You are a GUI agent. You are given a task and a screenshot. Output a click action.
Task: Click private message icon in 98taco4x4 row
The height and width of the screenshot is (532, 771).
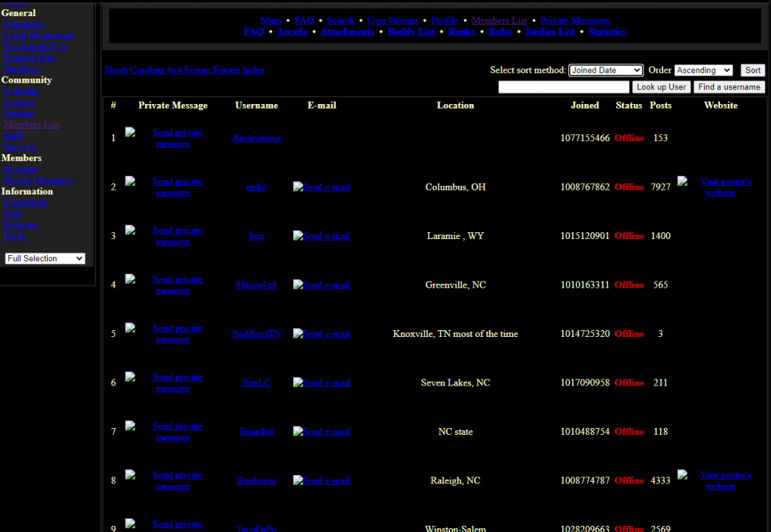pyautogui.click(x=130, y=279)
